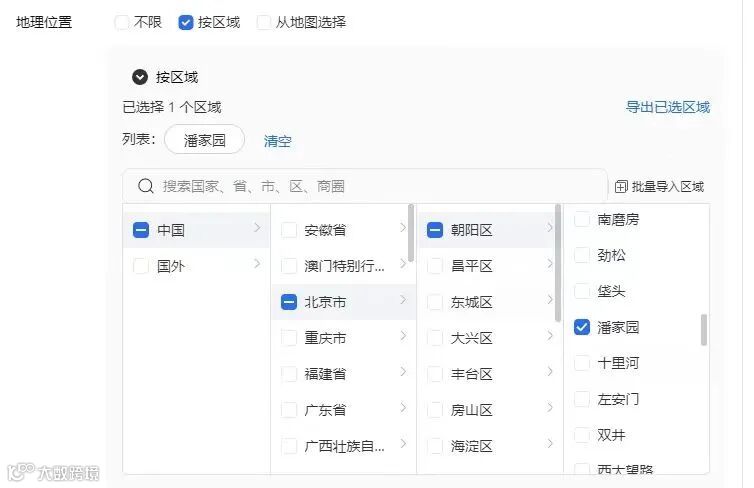The image size is (754, 488).
Task: Check the 福建省 checkbox
Action: point(289,374)
